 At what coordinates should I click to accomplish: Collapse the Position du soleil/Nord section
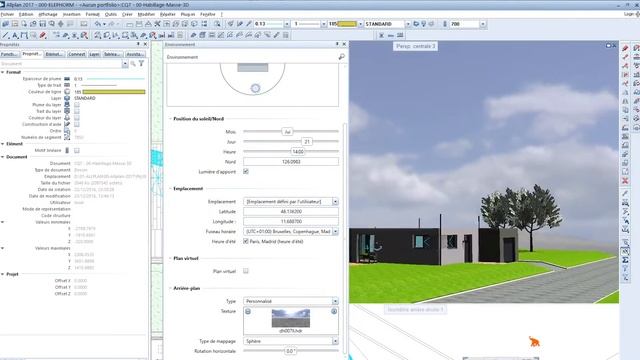[x=170, y=119]
